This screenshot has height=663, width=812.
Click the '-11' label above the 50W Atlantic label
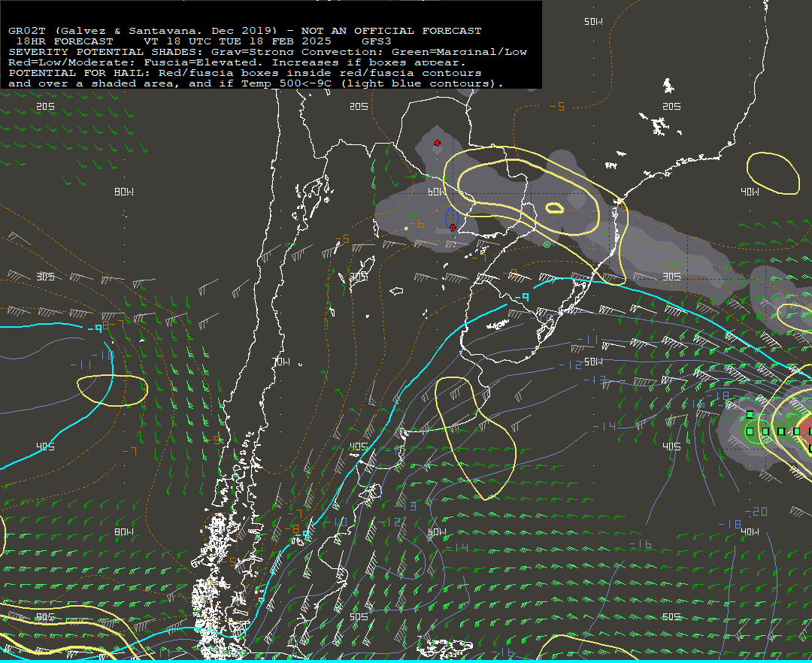[588, 340]
